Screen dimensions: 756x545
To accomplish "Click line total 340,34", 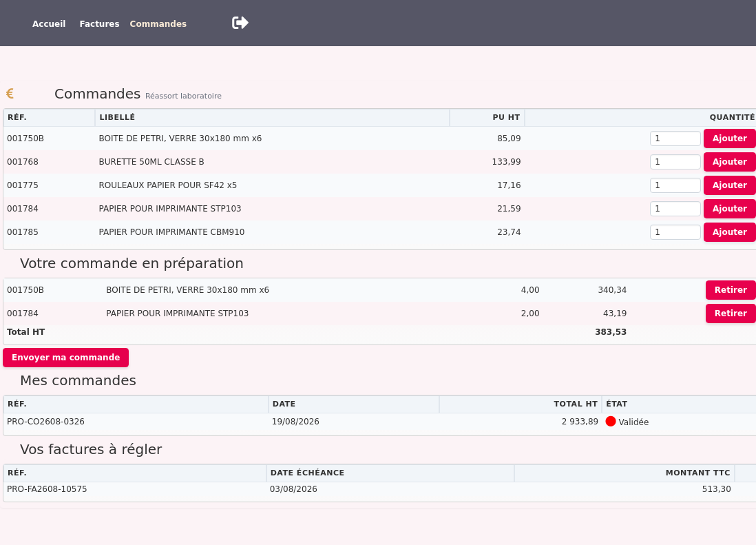I will click(612, 290).
